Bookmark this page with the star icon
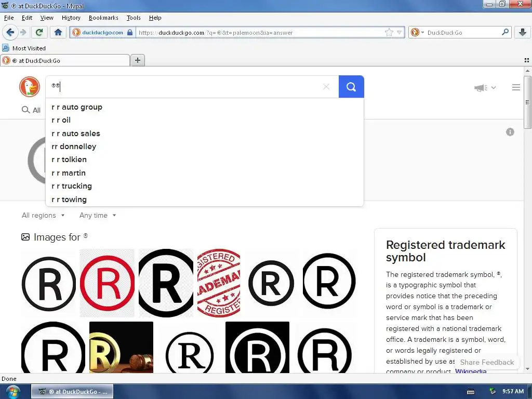The height and width of the screenshot is (399, 532). click(x=389, y=32)
